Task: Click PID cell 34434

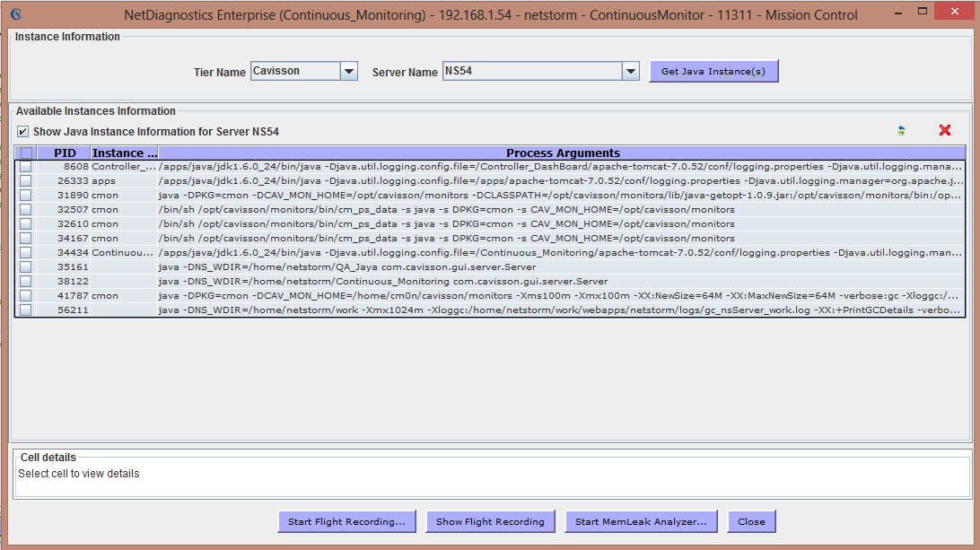Action: click(64, 253)
